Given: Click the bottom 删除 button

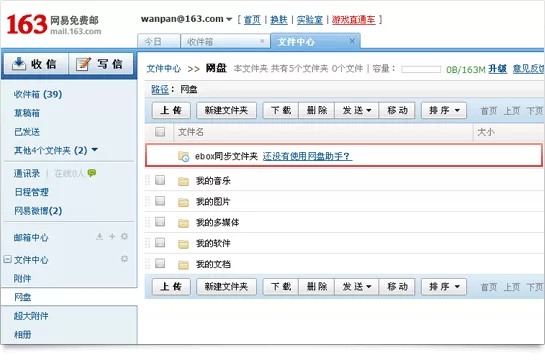Looking at the screenshot, I should [x=317, y=287].
